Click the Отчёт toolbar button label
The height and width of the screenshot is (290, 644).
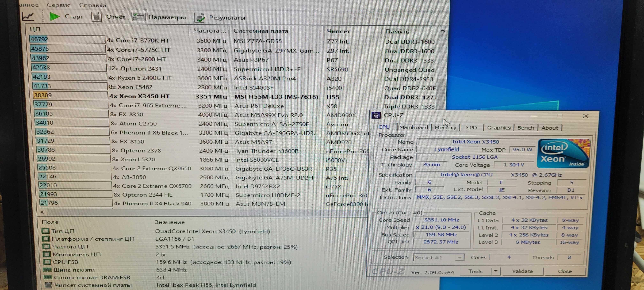[x=115, y=17]
